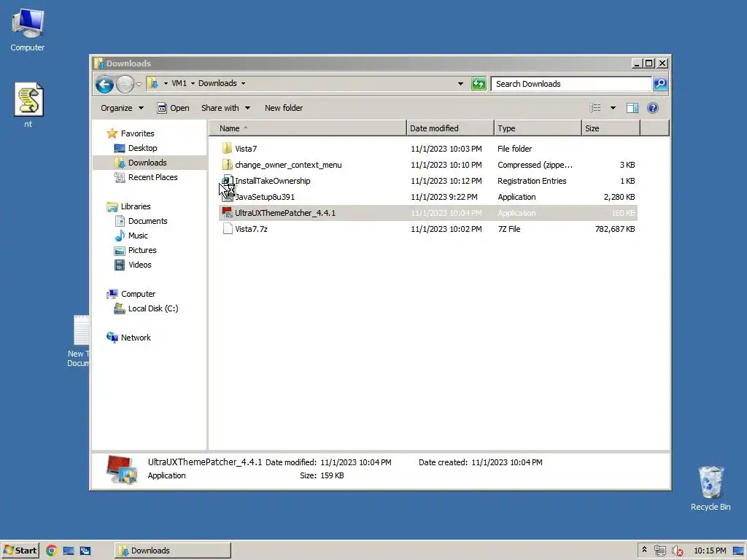Click Show desktop icon beside clock
The height and width of the screenshot is (560, 747).
738,551
